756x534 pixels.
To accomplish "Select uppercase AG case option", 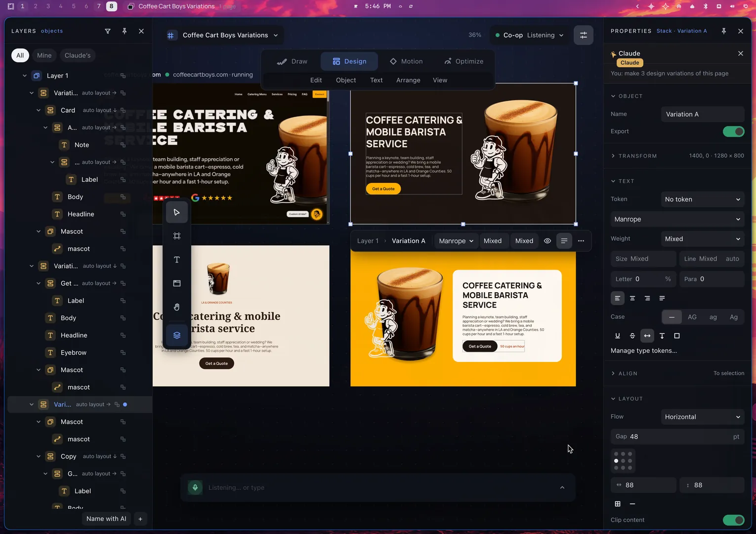I will point(692,317).
